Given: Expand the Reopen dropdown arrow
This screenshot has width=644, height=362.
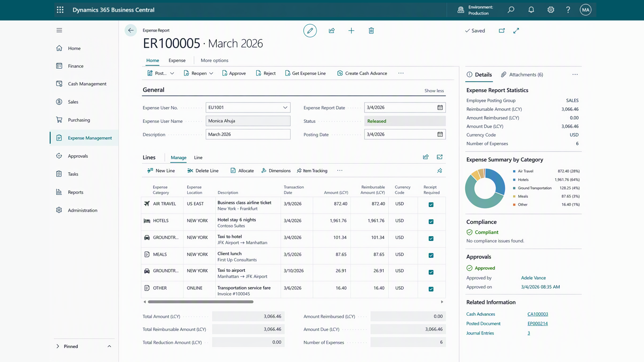Looking at the screenshot, I should 211,73.
